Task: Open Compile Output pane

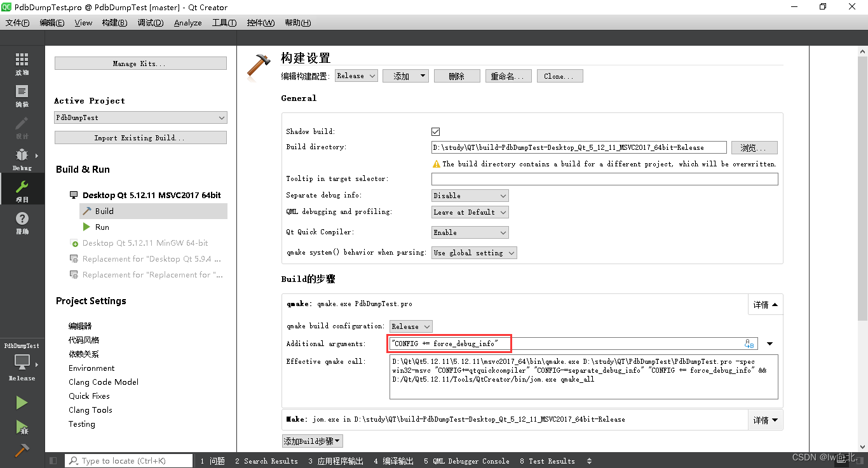Action: tap(394, 461)
